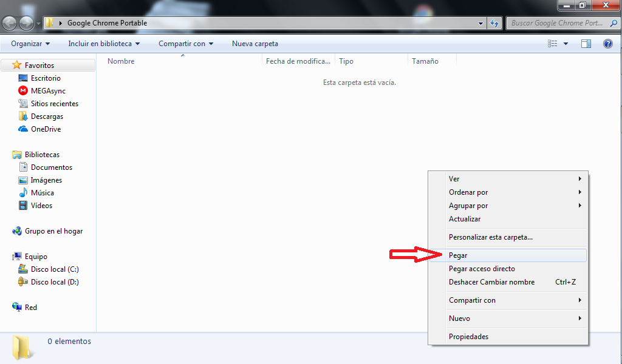The height and width of the screenshot is (364, 622).
Task: Choose Personalizar esta carpeta... in context menu
Action: [x=508, y=237]
